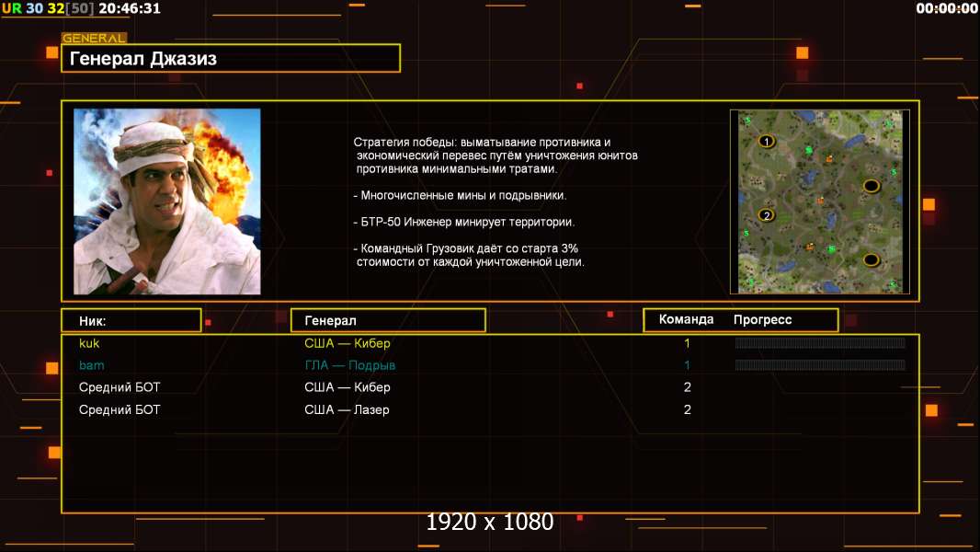The height and width of the screenshot is (552, 980).
Task: Click the 'Команда' column header
Action: tap(686, 319)
